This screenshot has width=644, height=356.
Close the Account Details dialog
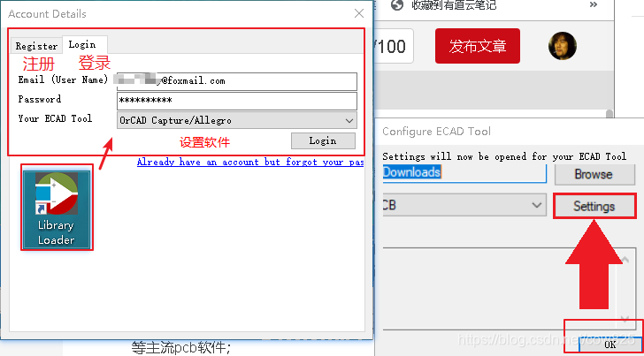[x=359, y=13]
